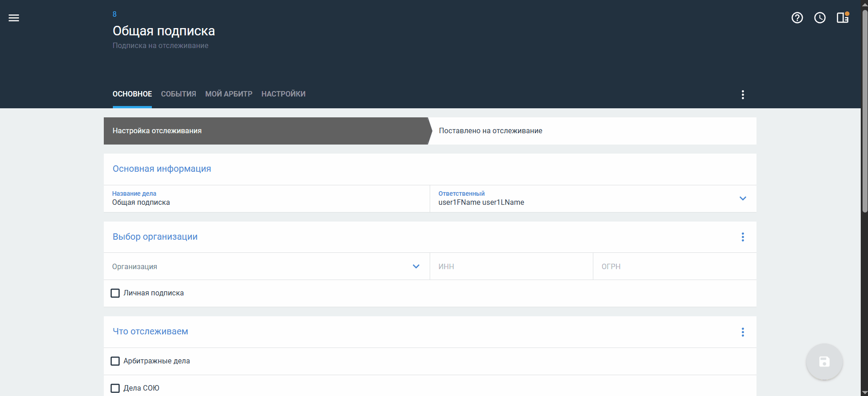This screenshot has width=868, height=396.
Task: Open the 'Мой арбитр' tab
Action: (x=228, y=94)
